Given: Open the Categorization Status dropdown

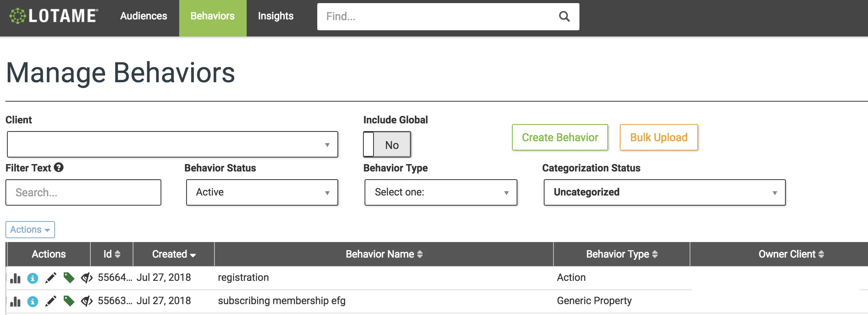Looking at the screenshot, I should (x=664, y=192).
